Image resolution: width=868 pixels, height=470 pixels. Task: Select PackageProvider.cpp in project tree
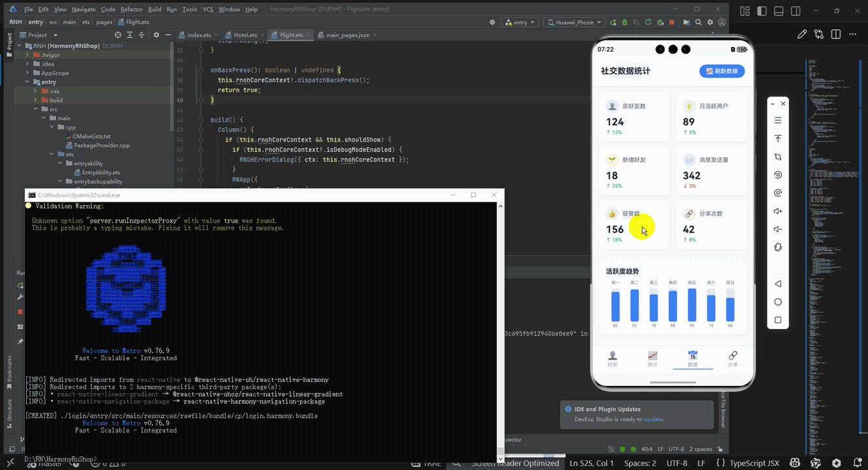point(97,146)
